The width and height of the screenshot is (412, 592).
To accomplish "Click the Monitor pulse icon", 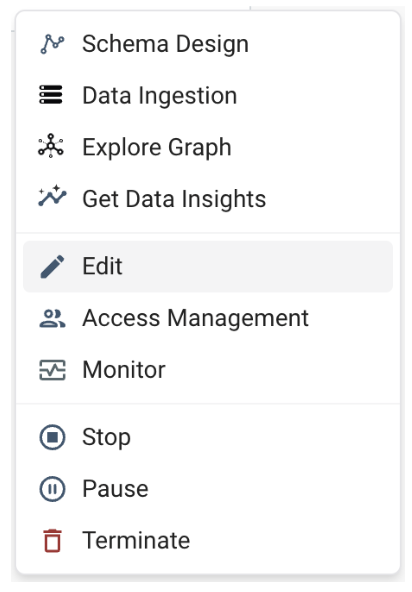I will (52, 370).
